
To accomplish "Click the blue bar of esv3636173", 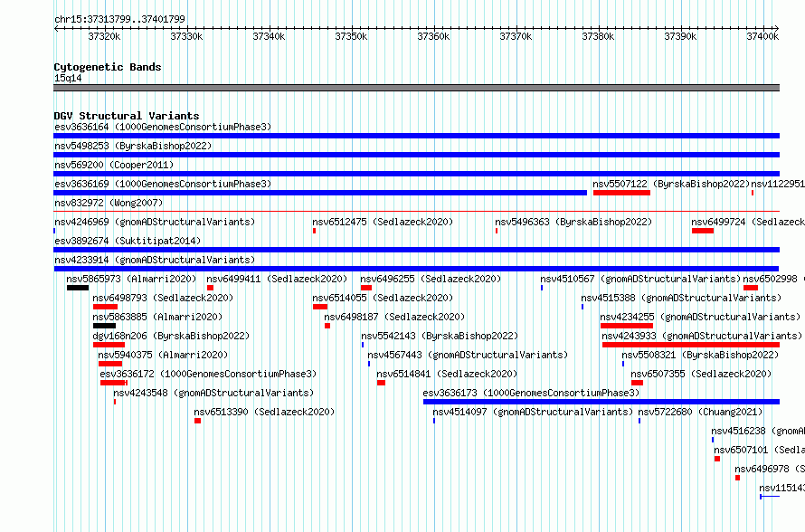I will click(x=601, y=402).
